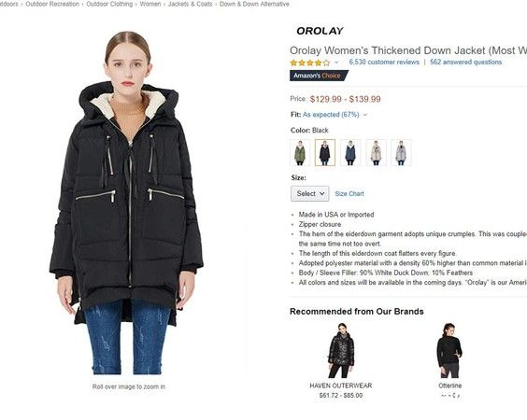Select the navy blue jacket color swatch

[x=350, y=153]
